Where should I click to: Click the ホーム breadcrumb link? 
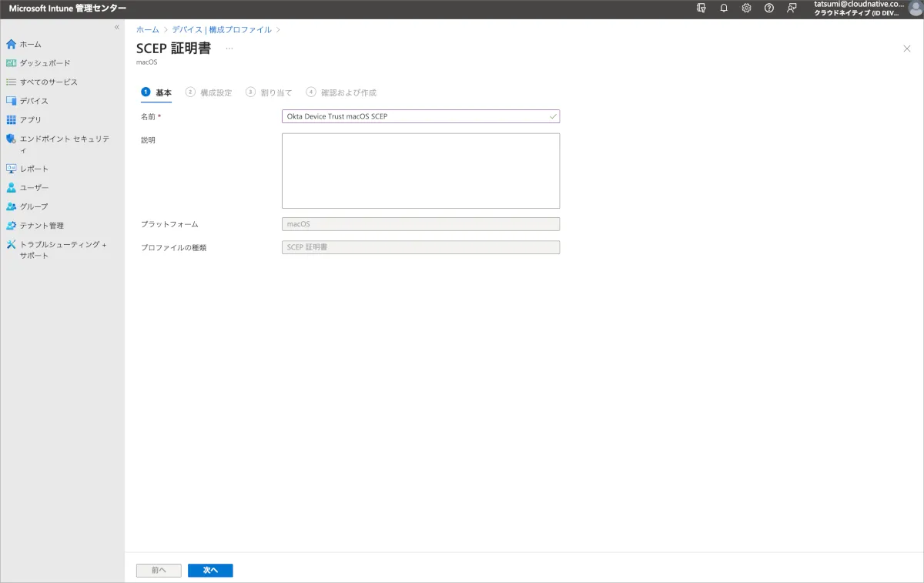(x=147, y=29)
